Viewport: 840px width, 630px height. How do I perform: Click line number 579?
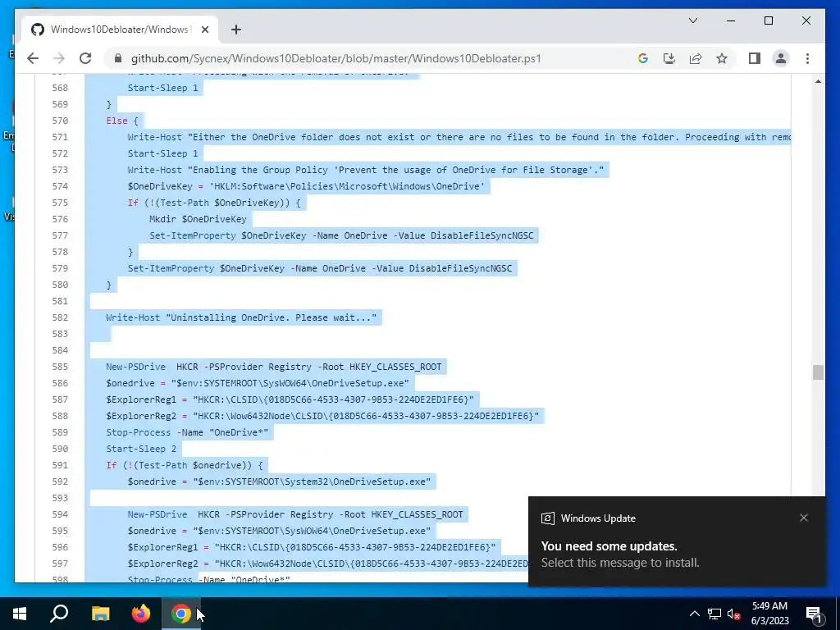(x=60, y=268)
